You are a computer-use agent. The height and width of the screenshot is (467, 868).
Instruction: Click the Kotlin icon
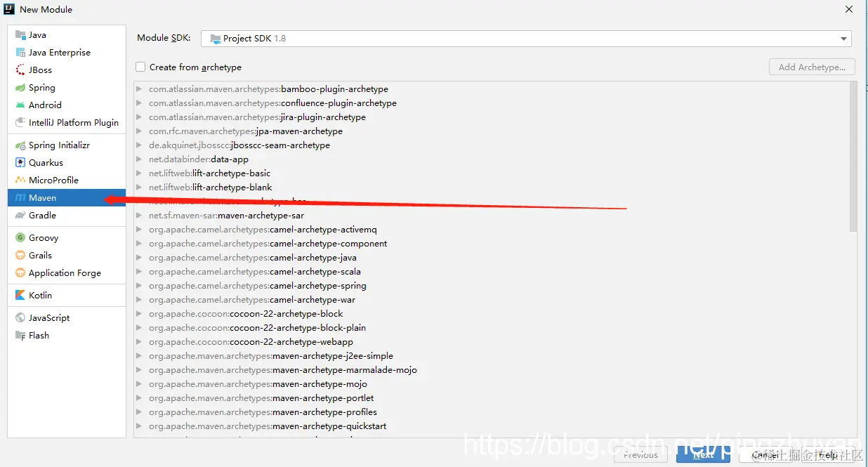[20, 296]
